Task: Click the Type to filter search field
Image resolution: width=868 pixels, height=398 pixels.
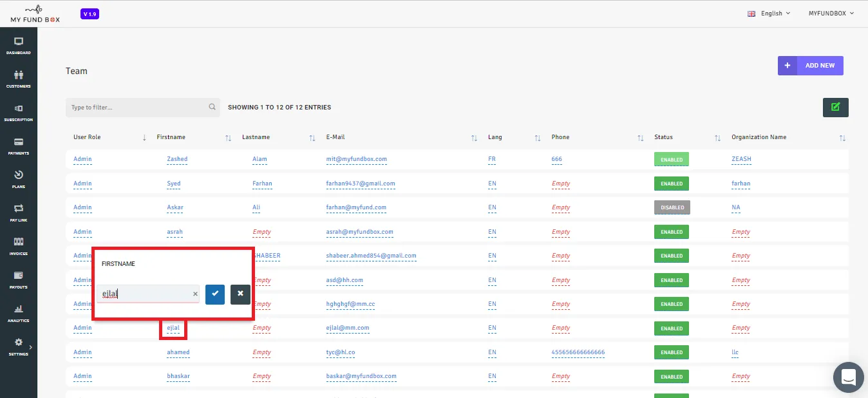Action: [143, 108]
